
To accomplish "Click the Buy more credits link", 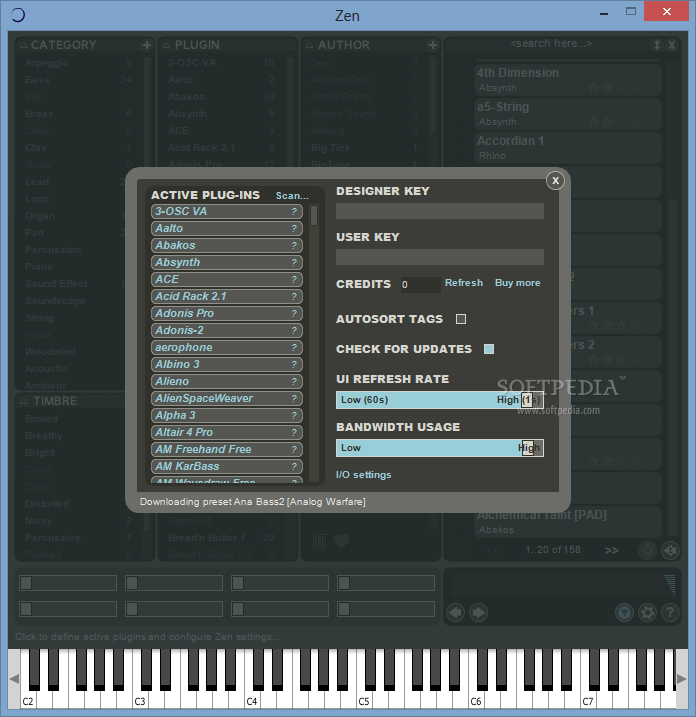I will [x=518, y=283].
